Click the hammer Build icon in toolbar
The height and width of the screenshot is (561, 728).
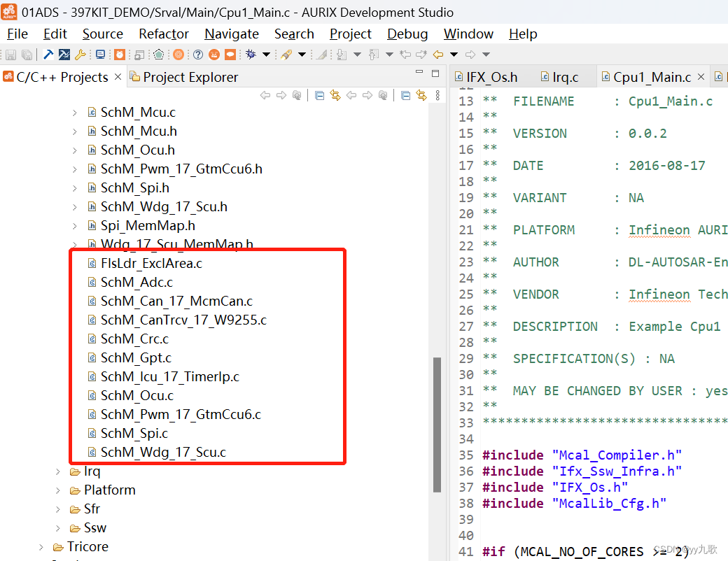[x=48, y=55]
